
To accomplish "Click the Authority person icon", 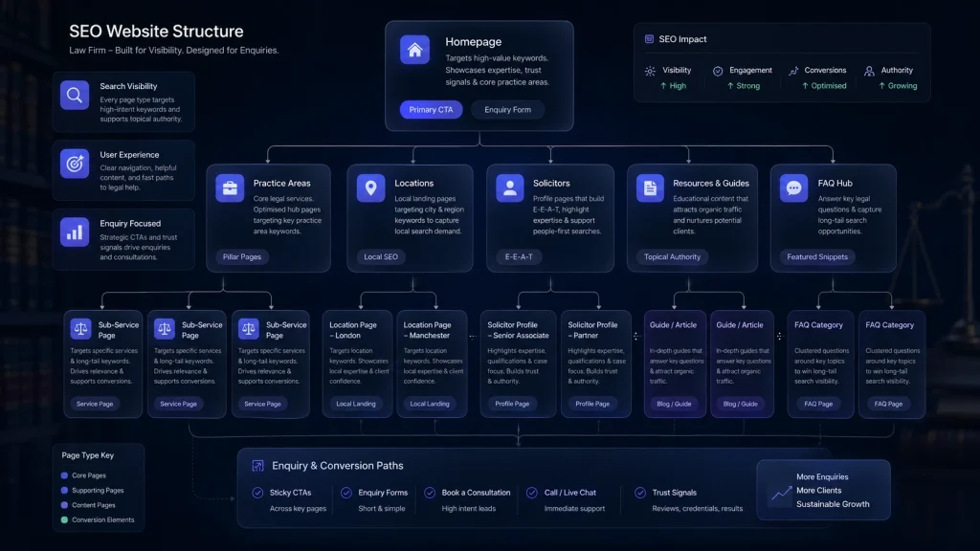I will point(869,71).
